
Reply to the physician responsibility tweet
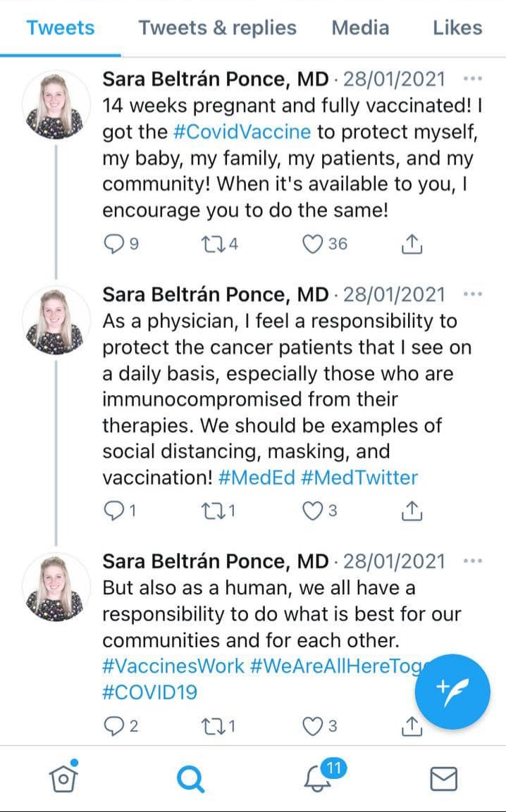[x=113, y=511]
